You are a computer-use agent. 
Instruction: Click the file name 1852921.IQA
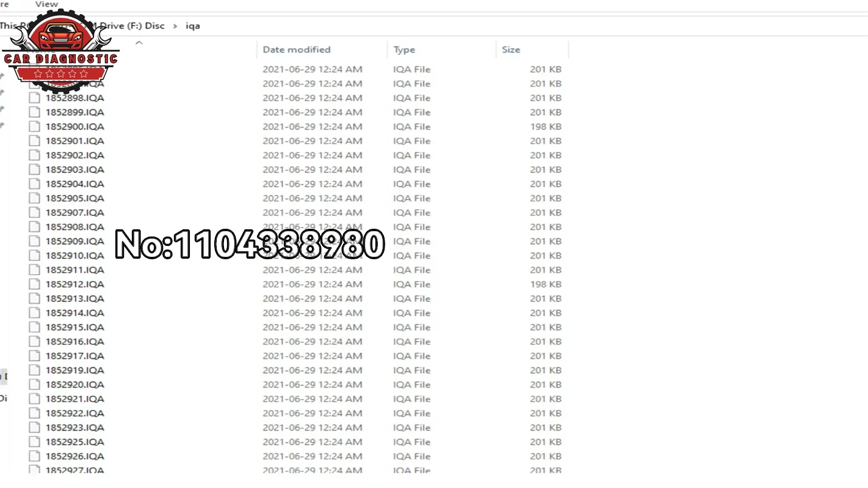tap(74, 399)
